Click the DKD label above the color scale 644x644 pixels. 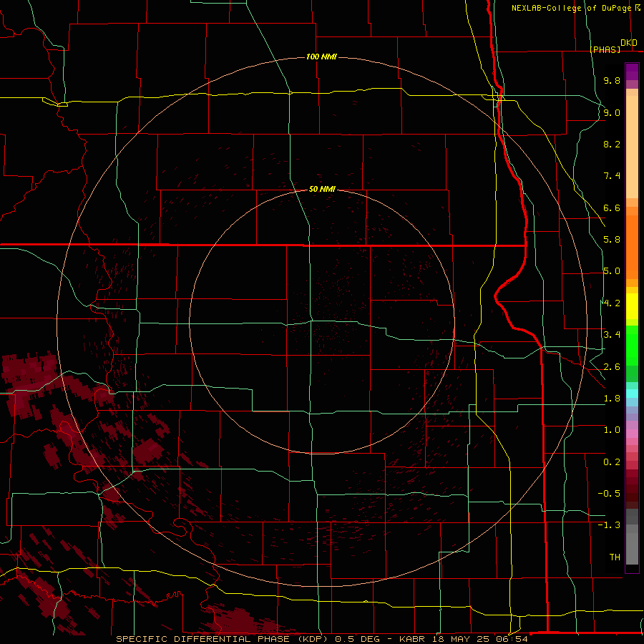629,43
